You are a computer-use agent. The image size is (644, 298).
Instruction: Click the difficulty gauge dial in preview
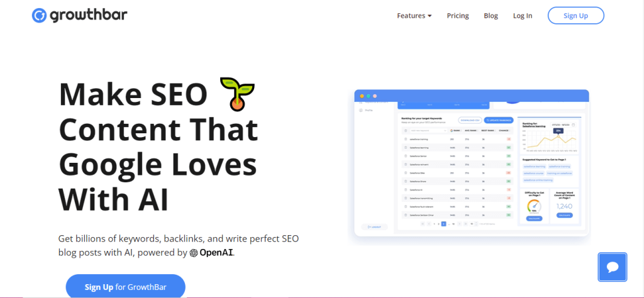click(x=534, y=206)
